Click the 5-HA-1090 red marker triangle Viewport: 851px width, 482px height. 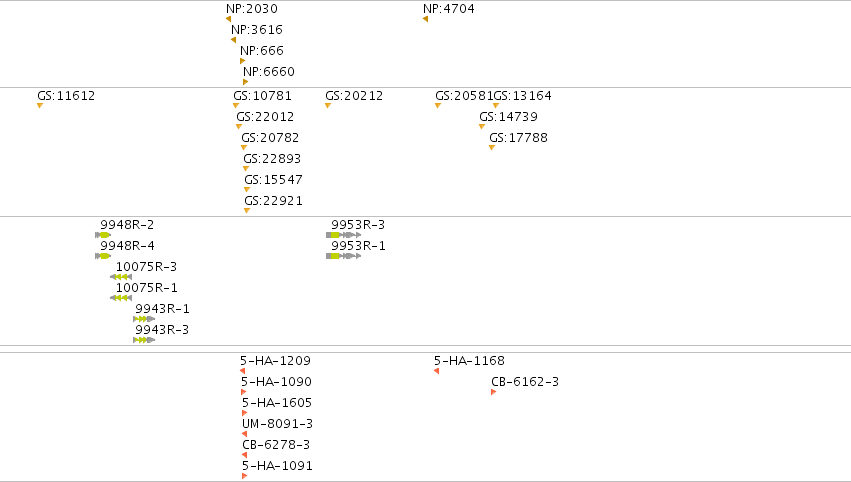[x=244, y=392]
